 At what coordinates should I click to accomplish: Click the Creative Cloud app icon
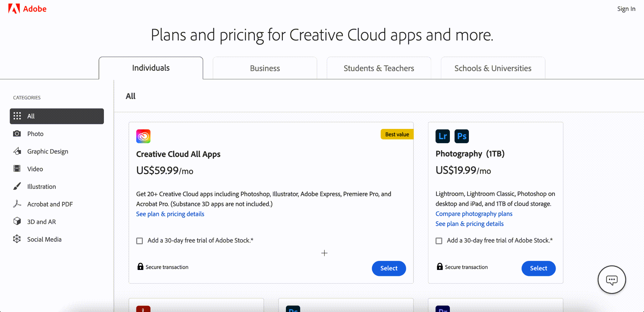click(x=143, y=136)
